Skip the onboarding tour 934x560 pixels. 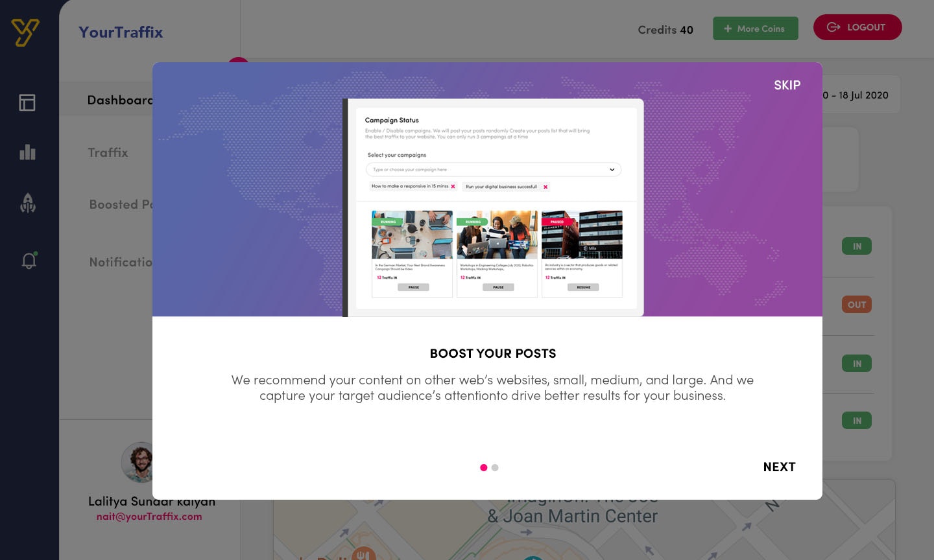pyautogui.click(x=787, y=85)
